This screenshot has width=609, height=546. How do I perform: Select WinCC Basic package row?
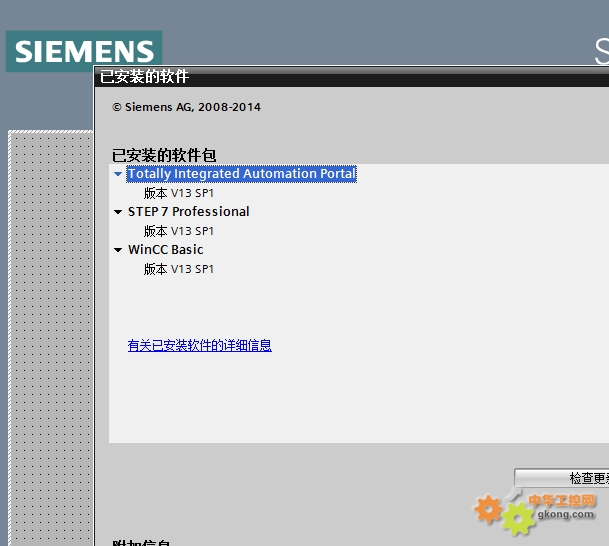coord(166,250)
